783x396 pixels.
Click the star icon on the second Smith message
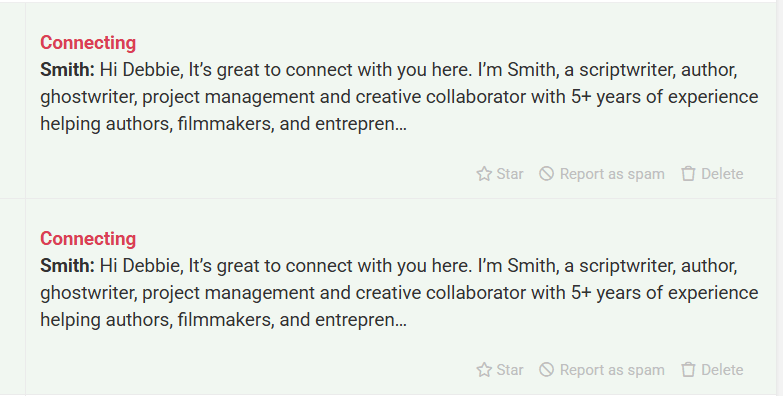pyautogui.click(x=484, y=370)
